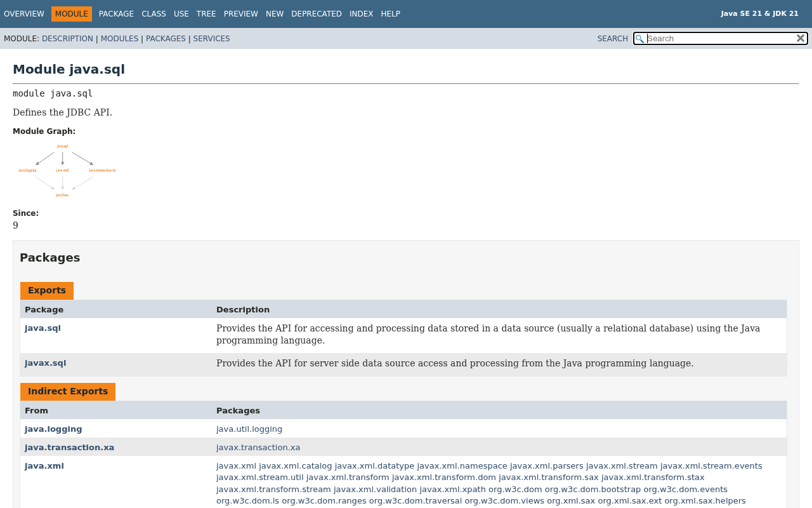The height and width of the screenshot is (508, 812).
Task: Open the javax.xml.transform.sax package link
Action: (549, 478)
